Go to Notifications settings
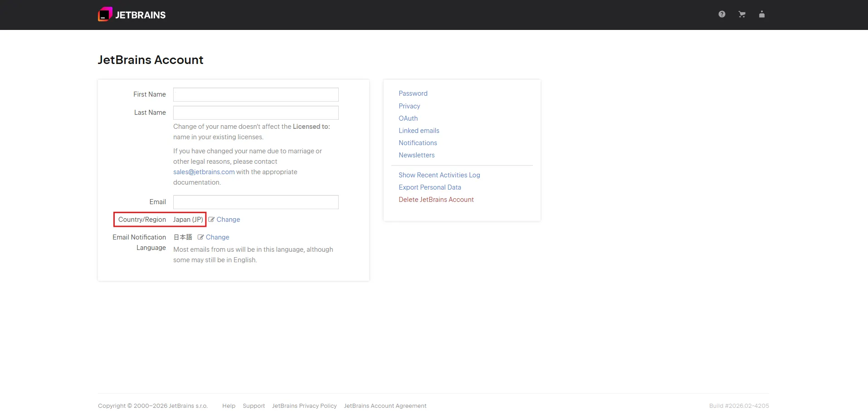Image resolution: width=868 pixels, height=411 pixels. pos(418,143)
